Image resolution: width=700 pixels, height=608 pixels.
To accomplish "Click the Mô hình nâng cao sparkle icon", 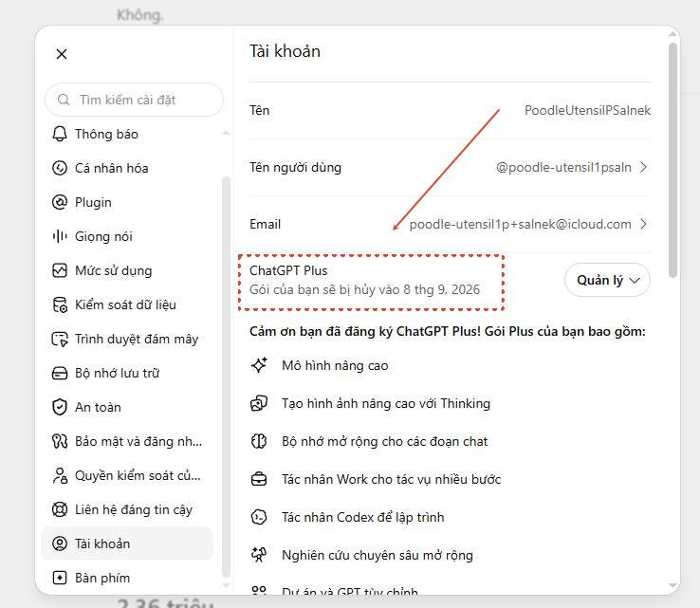I will [259, 365].
